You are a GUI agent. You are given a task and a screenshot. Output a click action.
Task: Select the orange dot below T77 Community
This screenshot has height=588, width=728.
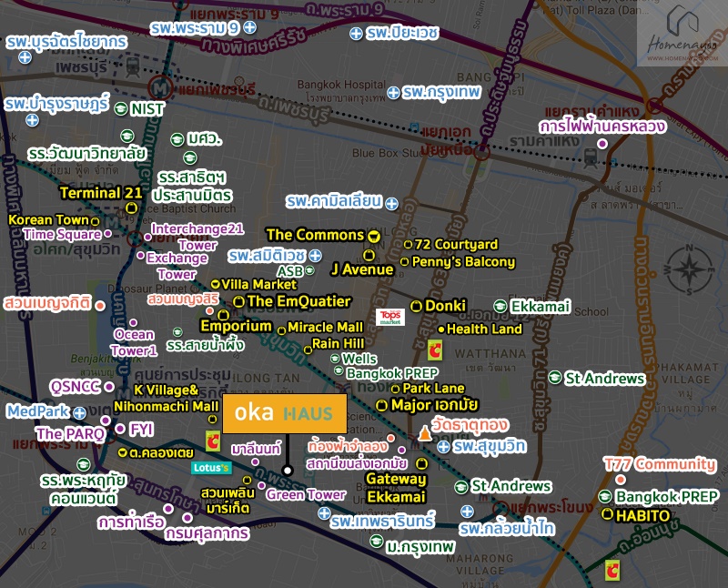(x=621, y=480)
